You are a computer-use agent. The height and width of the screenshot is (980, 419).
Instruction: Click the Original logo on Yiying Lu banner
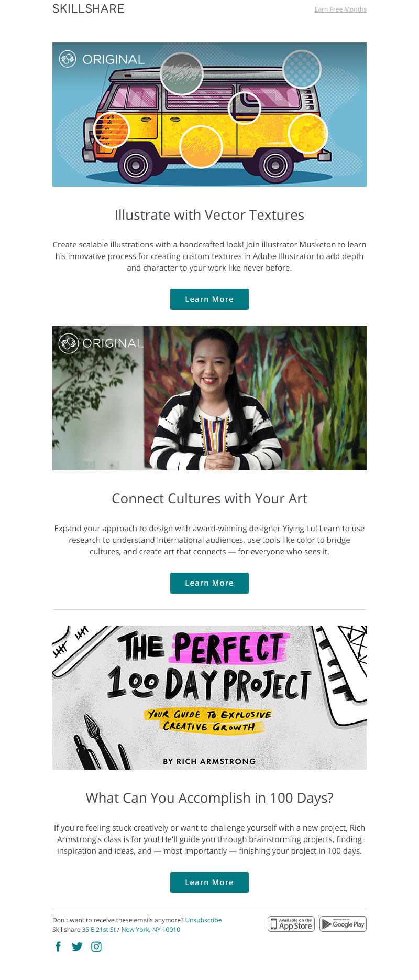tap(101, 343)
